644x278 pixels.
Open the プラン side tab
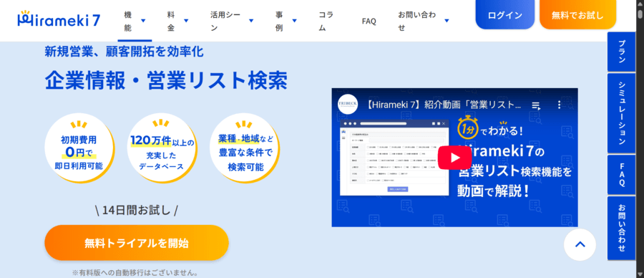point(621,52)
